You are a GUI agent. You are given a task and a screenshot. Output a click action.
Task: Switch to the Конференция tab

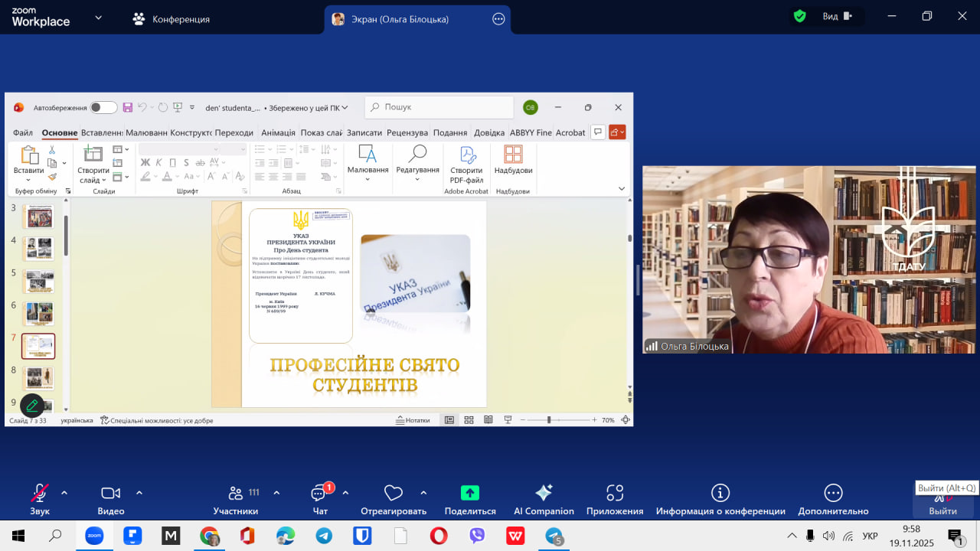pos(171,19)
